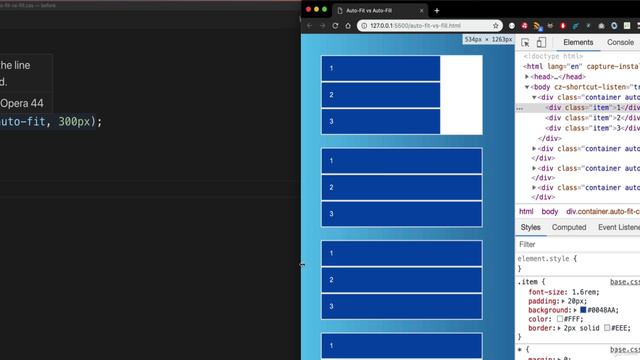
Task: Click the browser back arrow
Action: coord(309,26)
